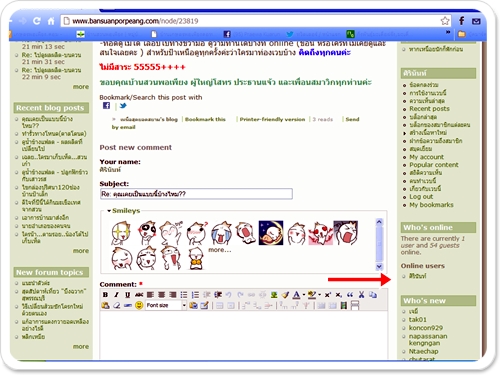Apply subscript formatting
The width and height of the screenshot is (500, 375).
coord(339,295)
